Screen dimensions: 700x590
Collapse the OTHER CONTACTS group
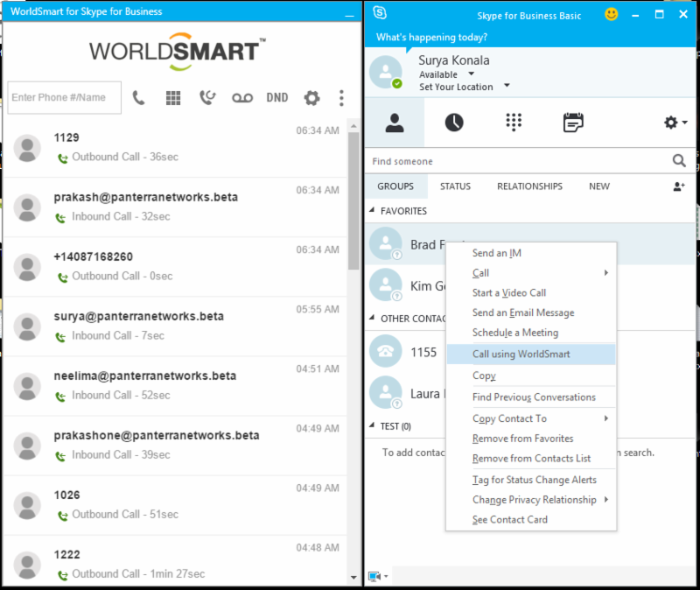(371, 318)
